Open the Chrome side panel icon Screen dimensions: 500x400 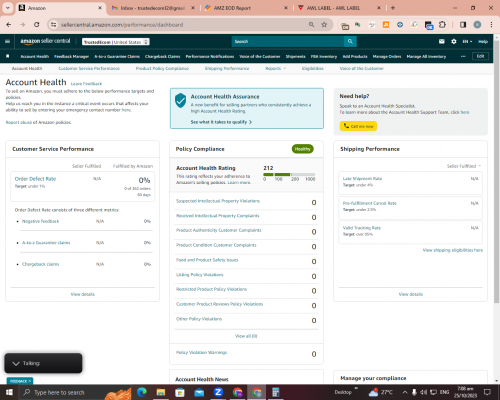click(463, 25)
